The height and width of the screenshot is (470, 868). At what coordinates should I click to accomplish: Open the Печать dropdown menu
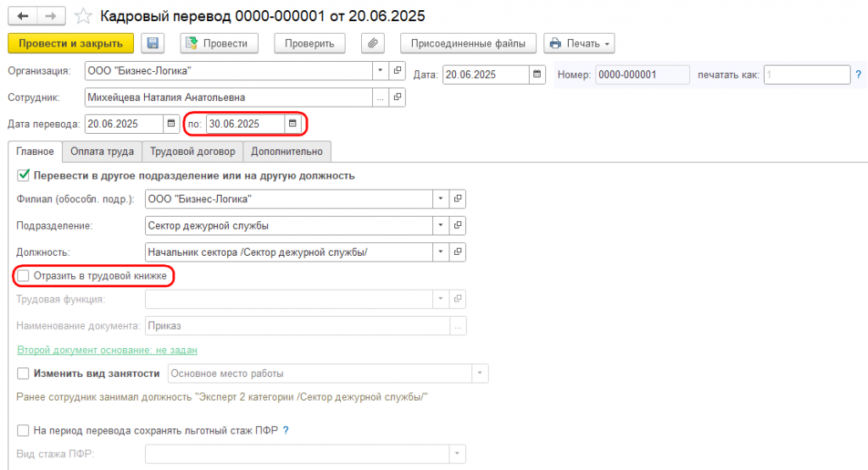coord(579,43)
